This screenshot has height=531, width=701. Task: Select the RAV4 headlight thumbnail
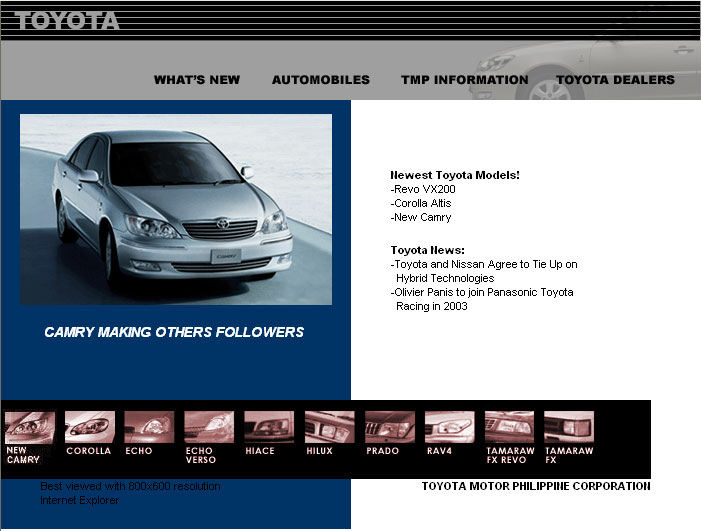tap(450, 427)
